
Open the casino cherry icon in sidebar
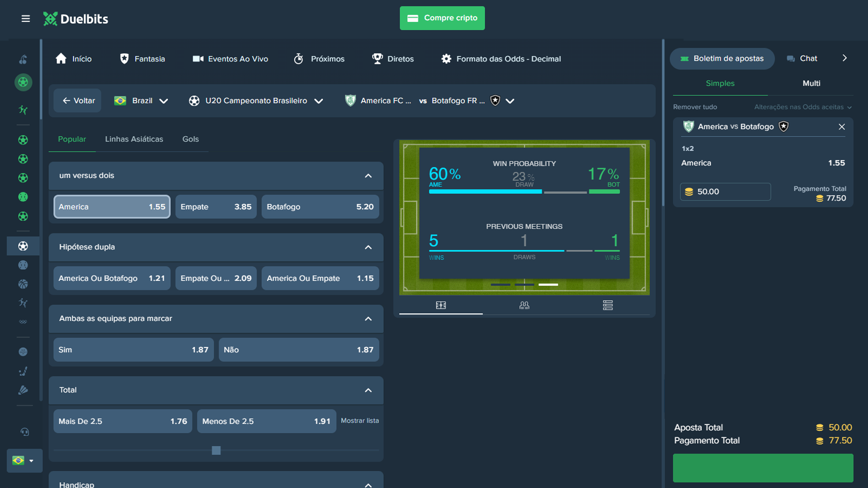tap(23, 59)
